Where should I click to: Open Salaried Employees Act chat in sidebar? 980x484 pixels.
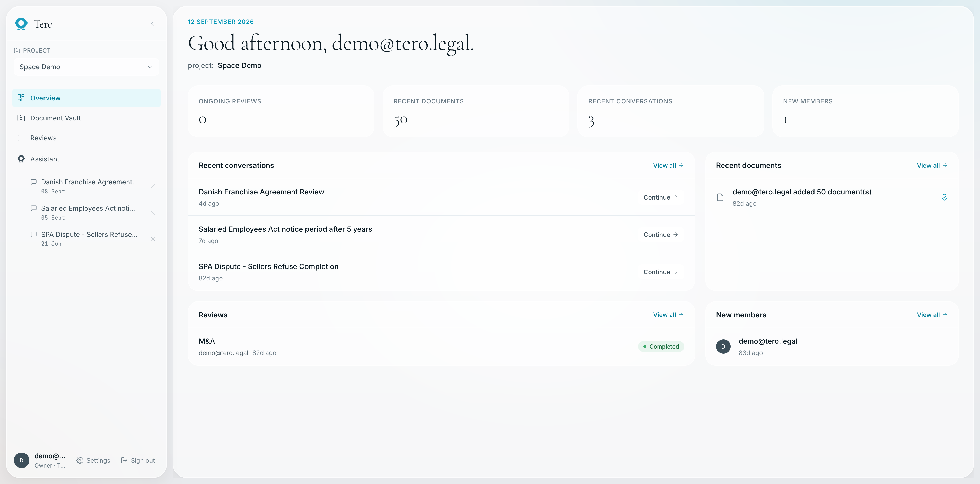[89, 212]
